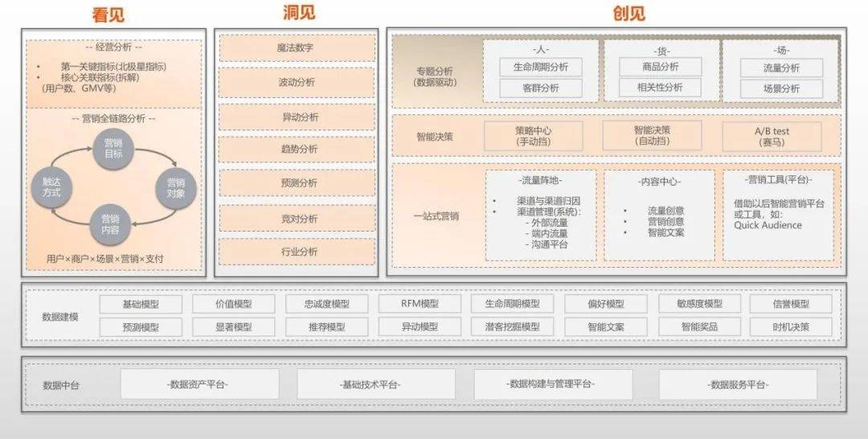Image resolution: width=868 pixels, height=439 pixels.
Task: Open the 时机决策 model box
Action: pyautogui.click(x=791, y=327)
